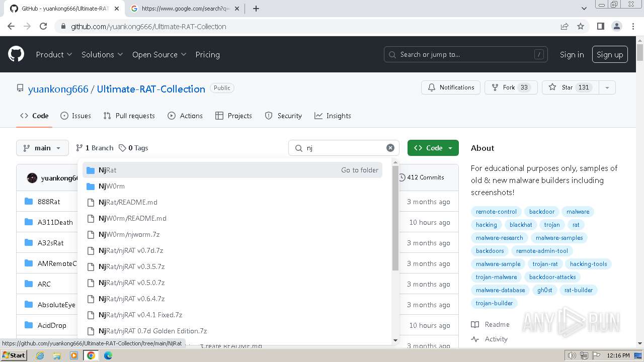Open the share page icon in address bar

[565, 26]
